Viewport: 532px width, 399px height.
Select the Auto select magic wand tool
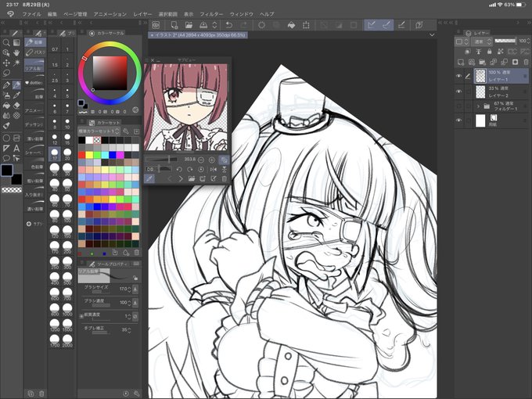click(16, 63)
